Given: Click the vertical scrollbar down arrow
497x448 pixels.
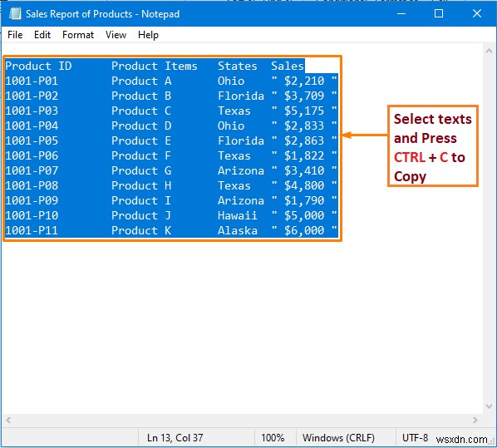Looking at the screenshot, I should tap(489, 406).
